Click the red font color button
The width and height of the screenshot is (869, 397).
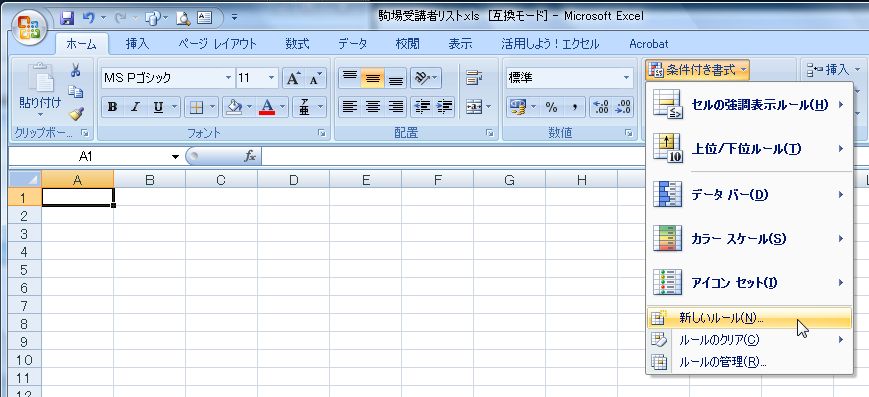(268, 107)
